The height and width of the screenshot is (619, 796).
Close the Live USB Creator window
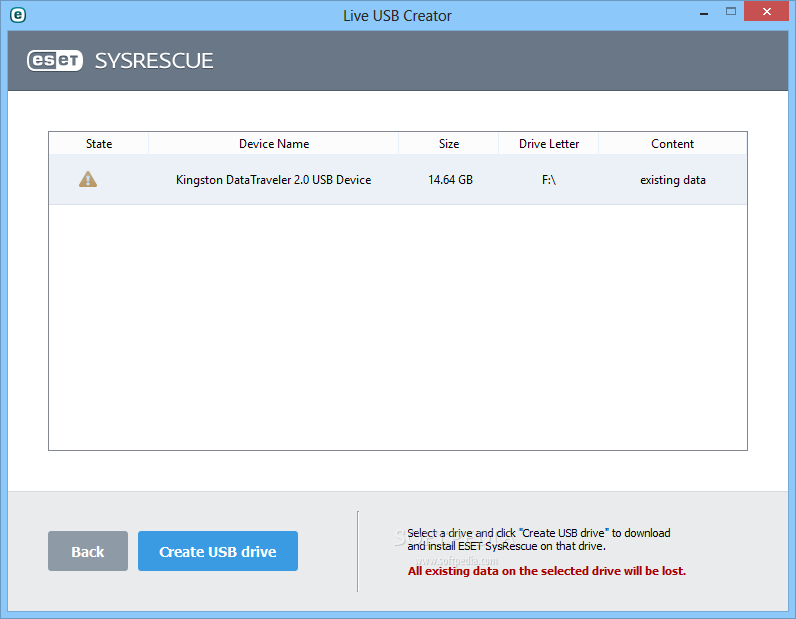(767, 11)
